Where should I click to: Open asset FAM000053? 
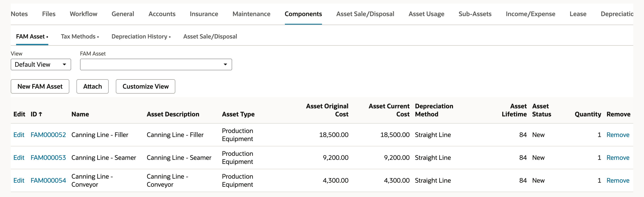[x=48, y=157]
